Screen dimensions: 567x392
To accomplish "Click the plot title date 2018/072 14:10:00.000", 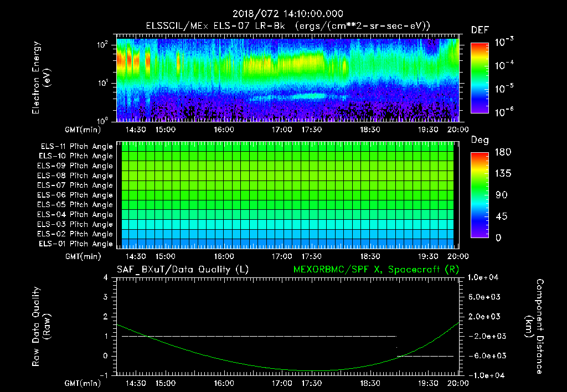I will pos(287,14).
